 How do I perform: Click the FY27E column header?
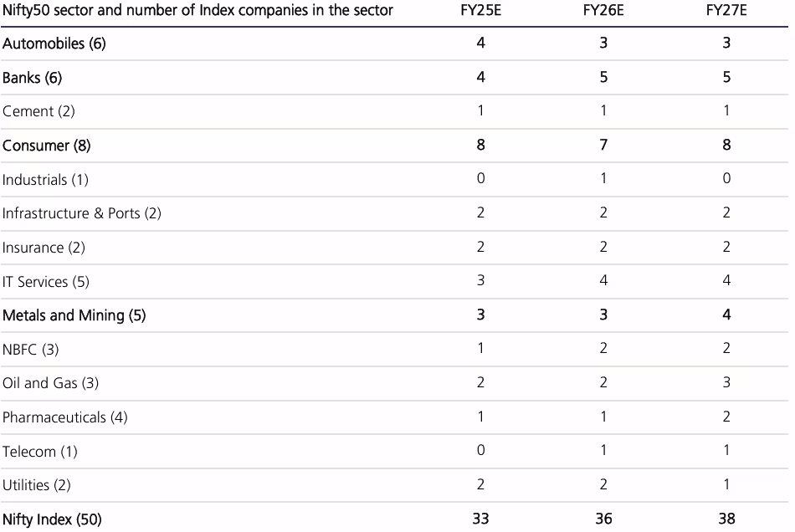[x=726, y=10]
